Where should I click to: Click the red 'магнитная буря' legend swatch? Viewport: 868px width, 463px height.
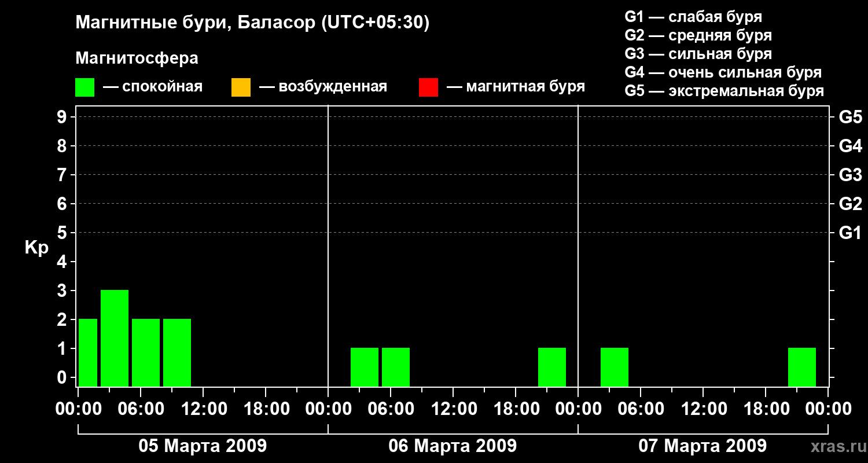(428, 87)
